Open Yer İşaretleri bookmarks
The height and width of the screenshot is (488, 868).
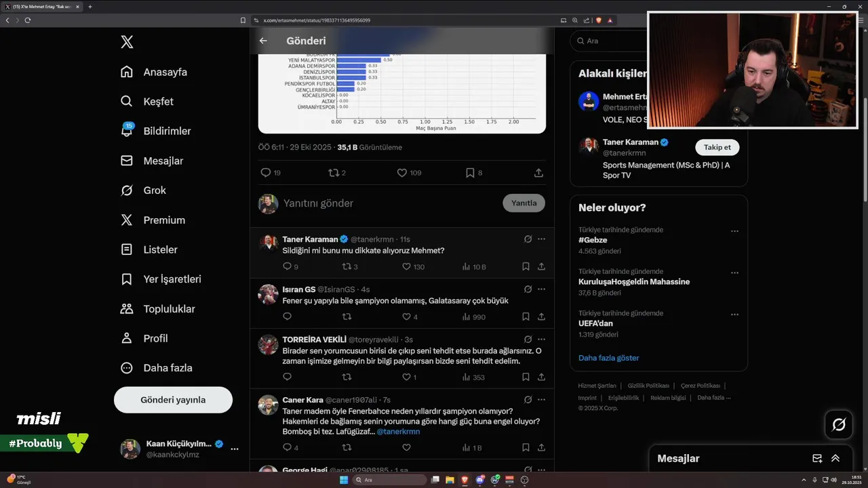[x=161, y=279]
